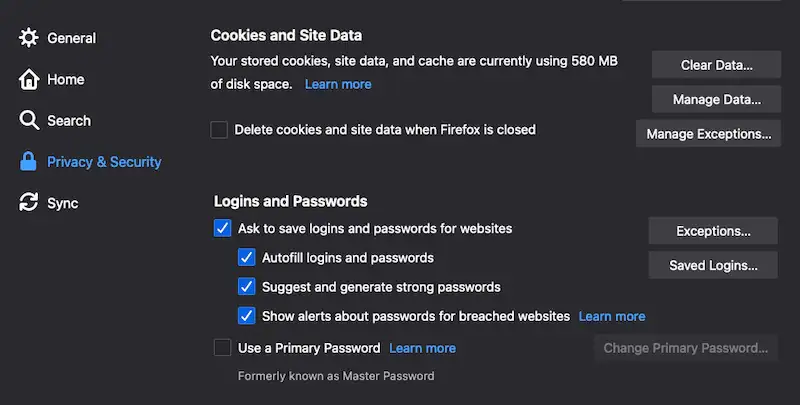The height and width of the screenshot is (405, 800).
Task: Open Learn more about breached websites
Action: pos(612,316)
